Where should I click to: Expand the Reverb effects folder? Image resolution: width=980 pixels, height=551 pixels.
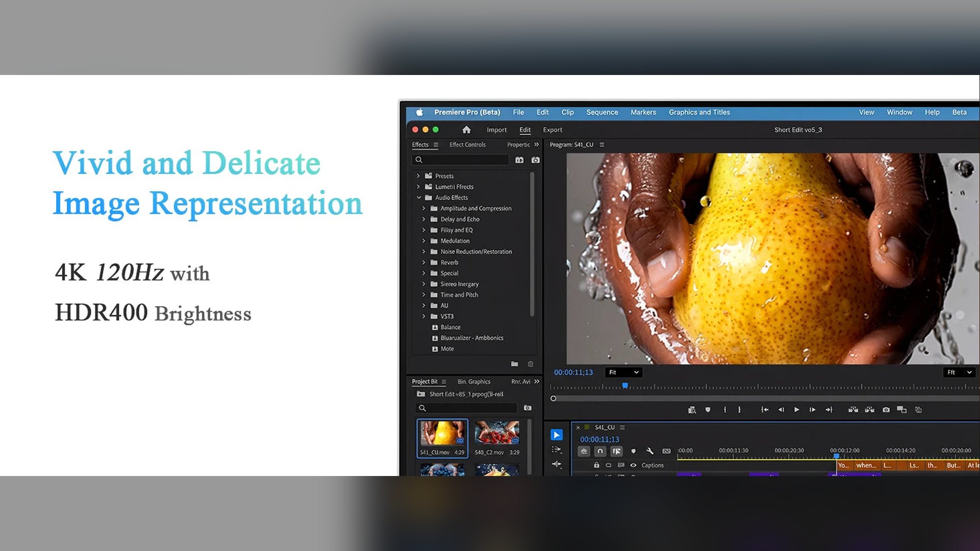click(x=424, y=262)
